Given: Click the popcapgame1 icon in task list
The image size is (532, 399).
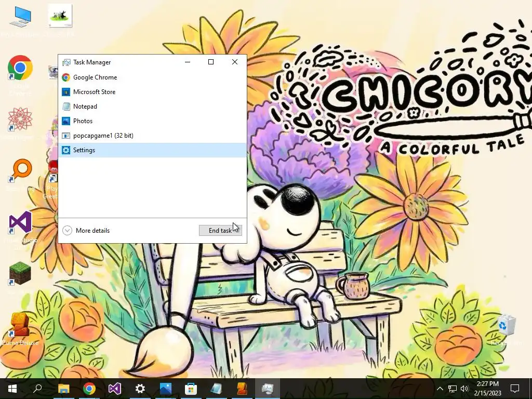Looking at the screenshot, I should (66, 136).
